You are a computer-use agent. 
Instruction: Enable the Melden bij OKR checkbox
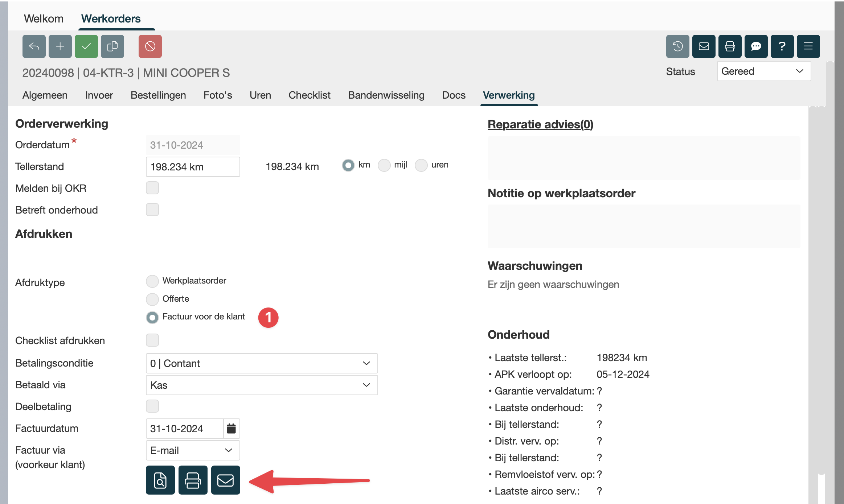[152, 188]
